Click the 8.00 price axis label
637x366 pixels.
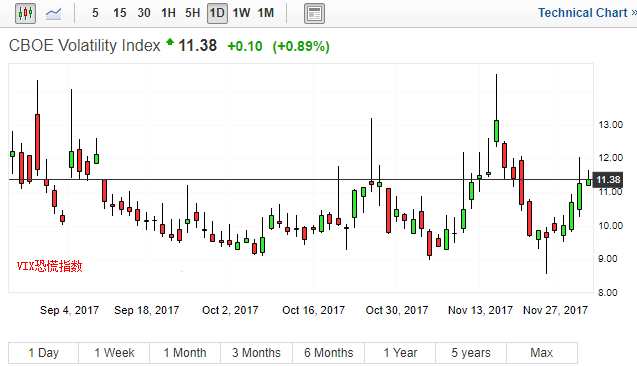tap(608, 292)
